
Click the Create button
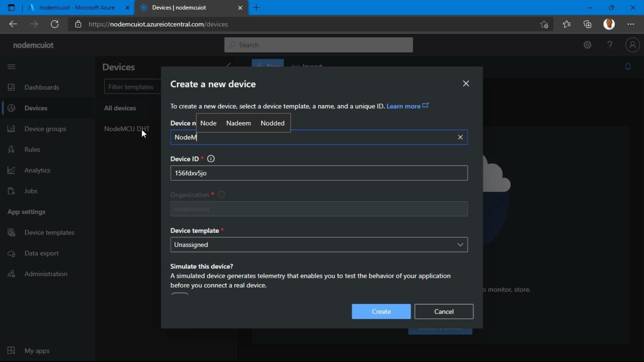pos(381,311)
